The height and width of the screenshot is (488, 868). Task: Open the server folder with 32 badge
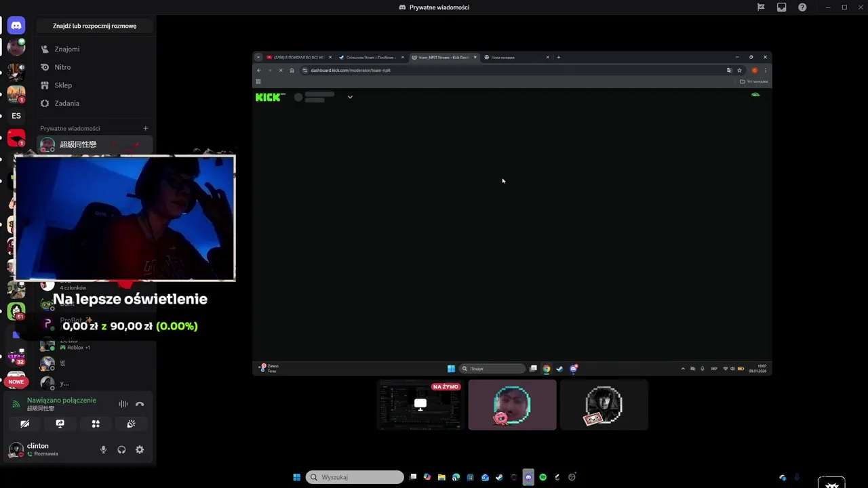pos(16,355)
